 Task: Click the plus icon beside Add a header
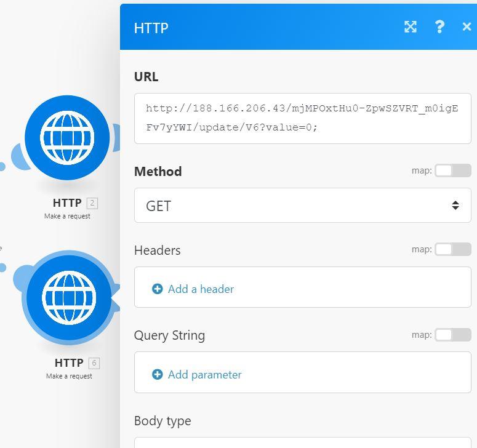[158, 289]
